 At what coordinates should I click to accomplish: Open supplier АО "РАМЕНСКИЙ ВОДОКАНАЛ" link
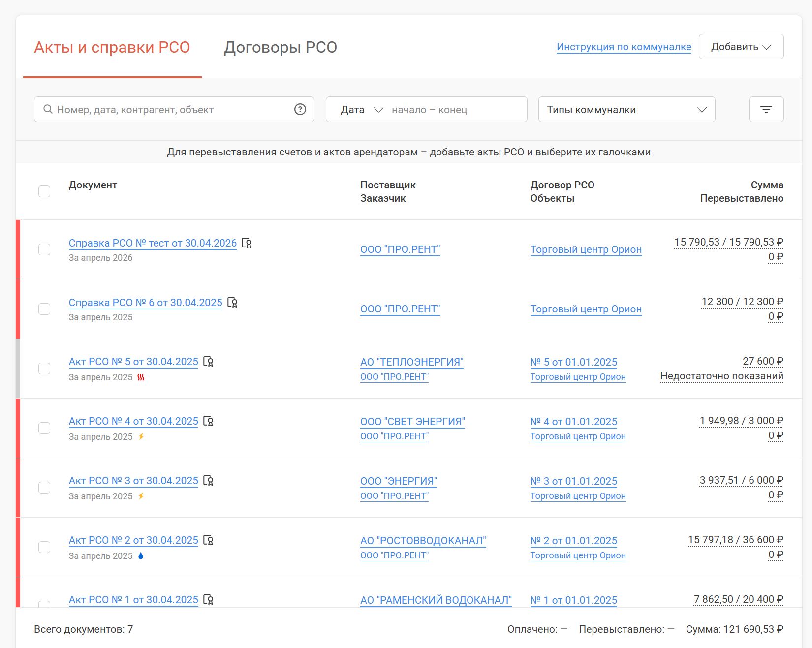click(x=436, y=600)
